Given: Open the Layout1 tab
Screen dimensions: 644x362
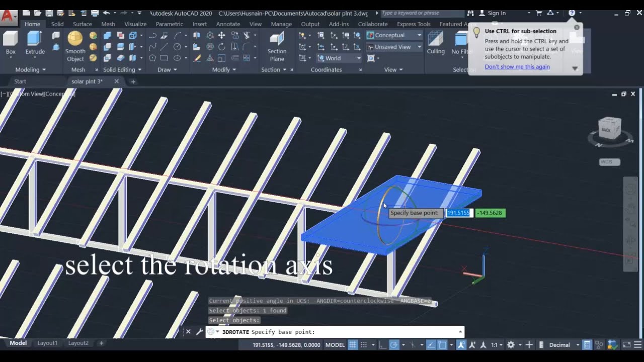Looking at the screenshot, I should (x=47, y=343).
